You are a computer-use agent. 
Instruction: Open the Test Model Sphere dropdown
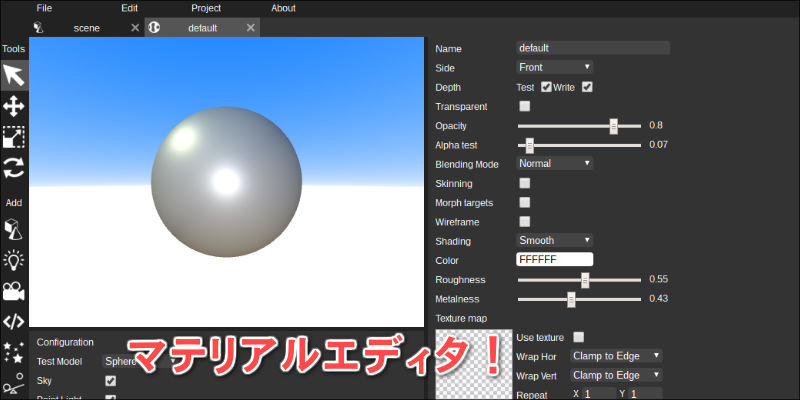click(x=140, y=361)
